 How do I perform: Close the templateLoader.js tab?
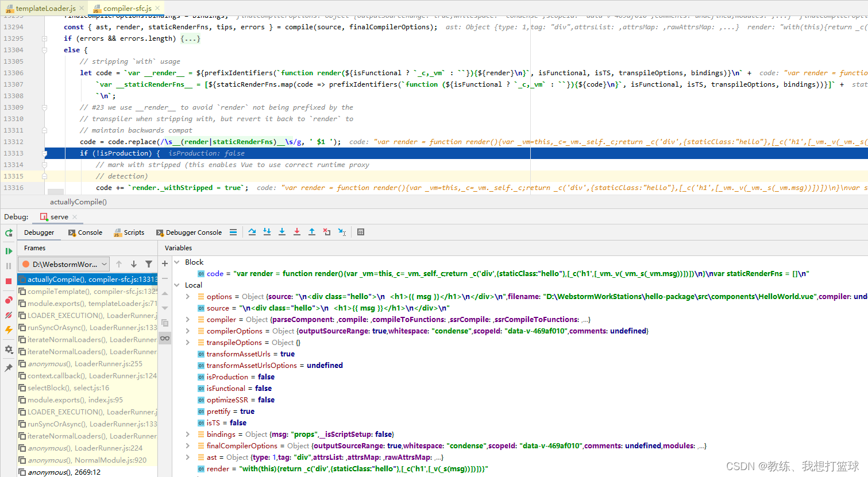point(82,8)
